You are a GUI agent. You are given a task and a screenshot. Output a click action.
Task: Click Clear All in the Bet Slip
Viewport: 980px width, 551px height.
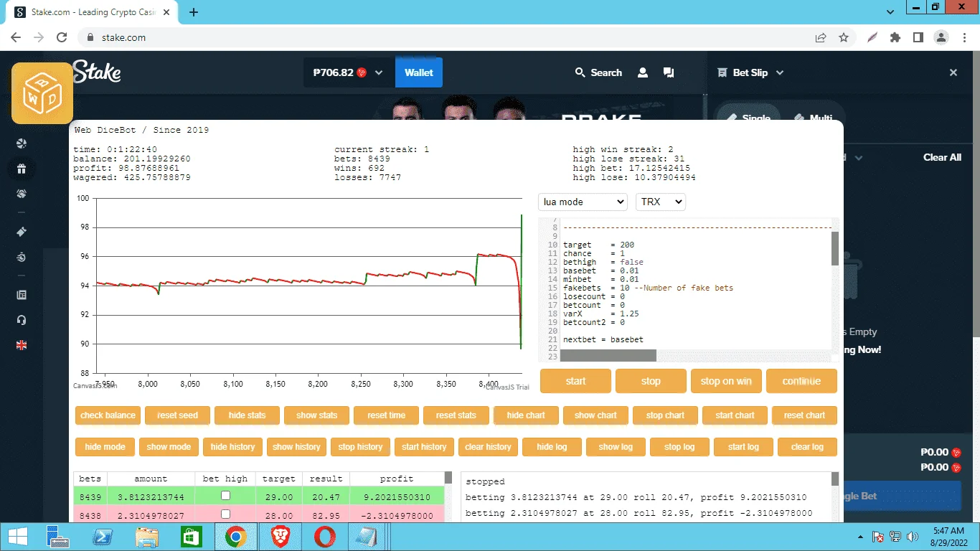pos(942,157)
